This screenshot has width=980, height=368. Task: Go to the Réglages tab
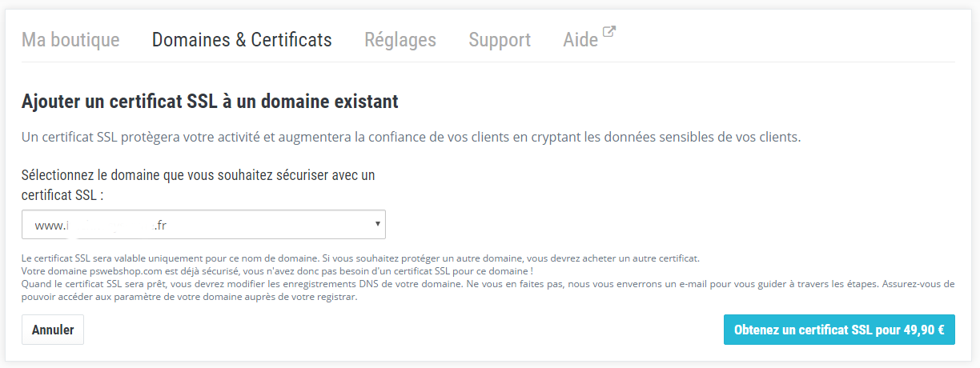[400, 39]
